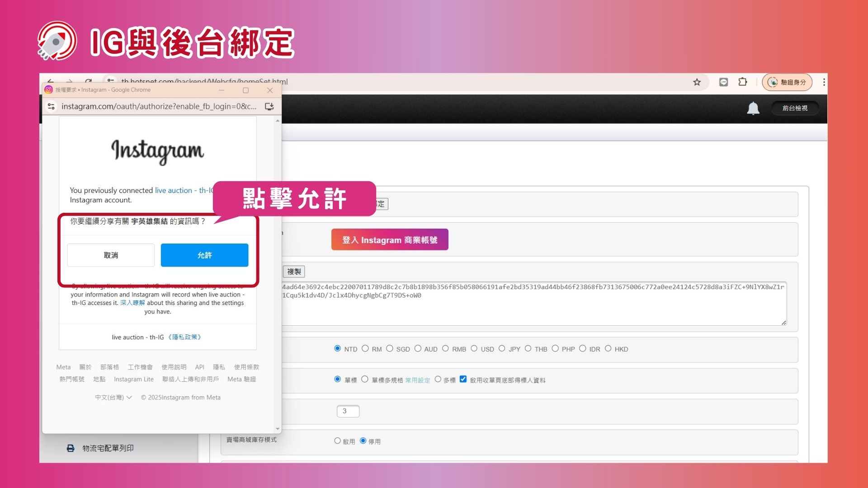Click site info icon in Instagram popup
Screen dimensions: 868x488
[51, 107]
